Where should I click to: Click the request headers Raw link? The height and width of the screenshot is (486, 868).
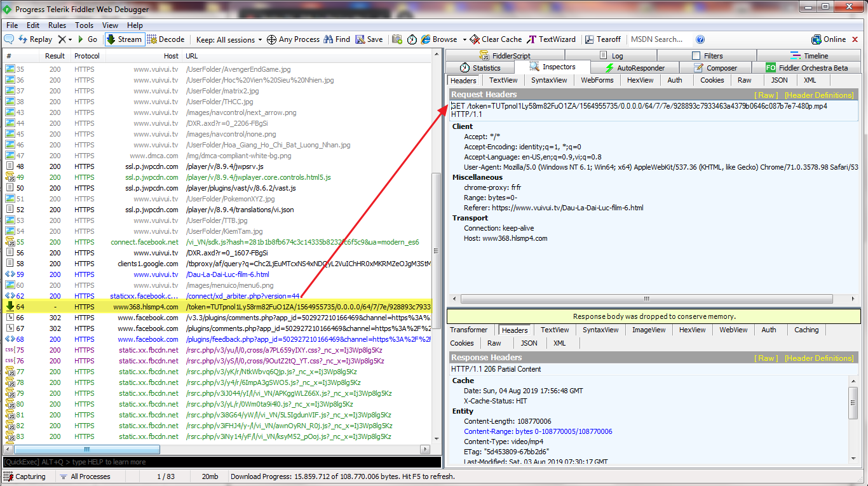[x=766, y=95]
